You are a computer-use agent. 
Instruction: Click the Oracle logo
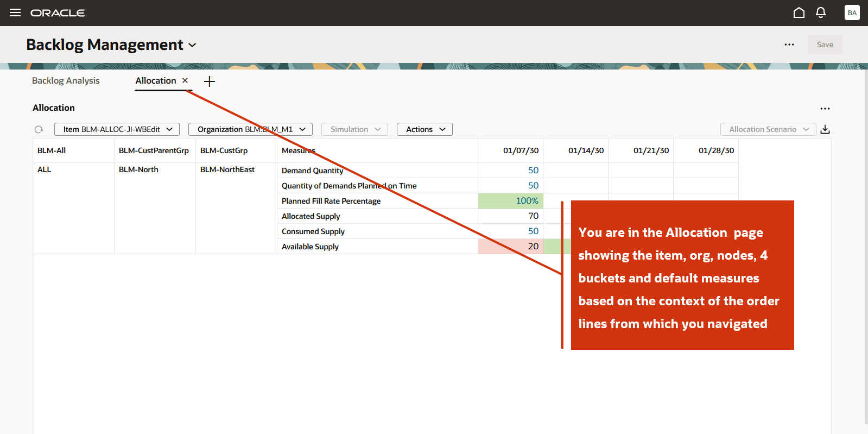coord(58,13)
